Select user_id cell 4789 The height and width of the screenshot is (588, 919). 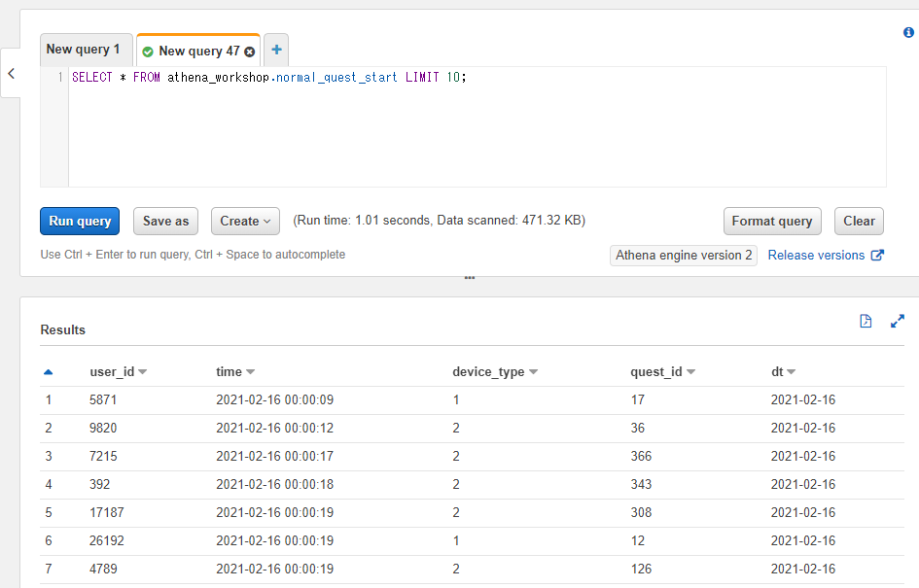[103, 569]
